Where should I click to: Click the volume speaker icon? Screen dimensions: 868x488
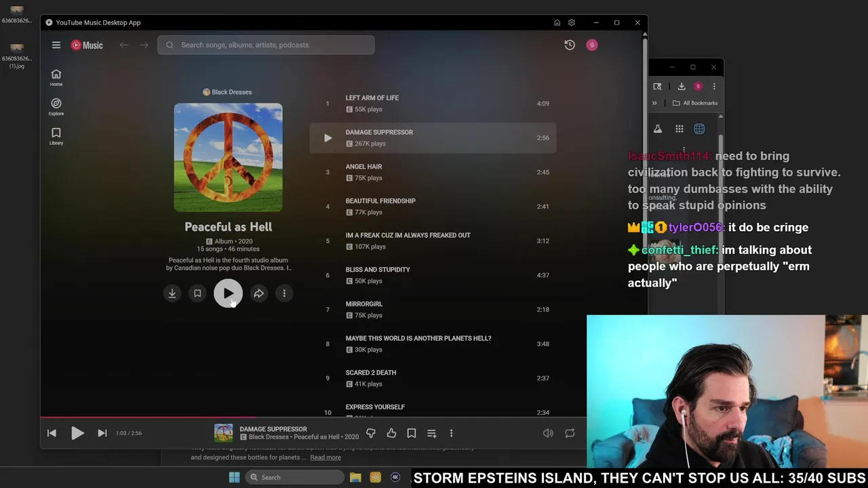click(548, 433)
